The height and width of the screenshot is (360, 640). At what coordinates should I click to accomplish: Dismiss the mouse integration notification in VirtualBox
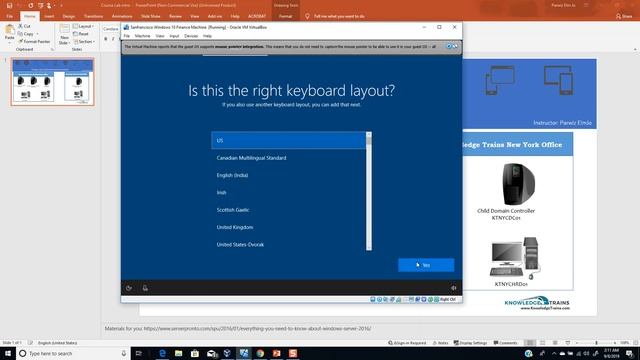click(449, 47)
